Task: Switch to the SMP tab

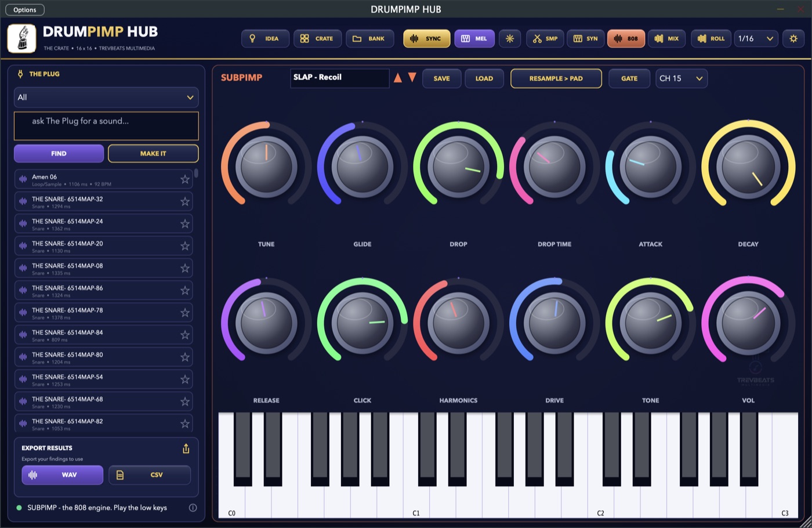Action: click(x=545, y=39)
